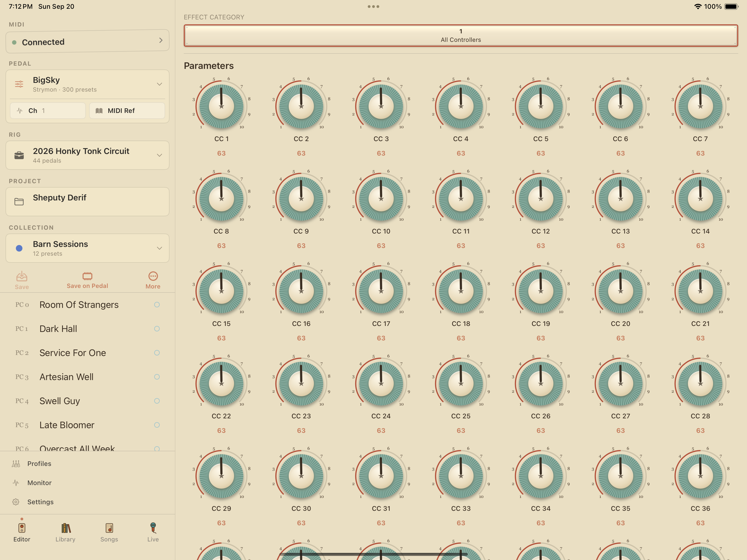Click the Ch 1 channel field
The width and height of the screenshot is (747, 560).
pyautogui.click(x=48, y=111)
